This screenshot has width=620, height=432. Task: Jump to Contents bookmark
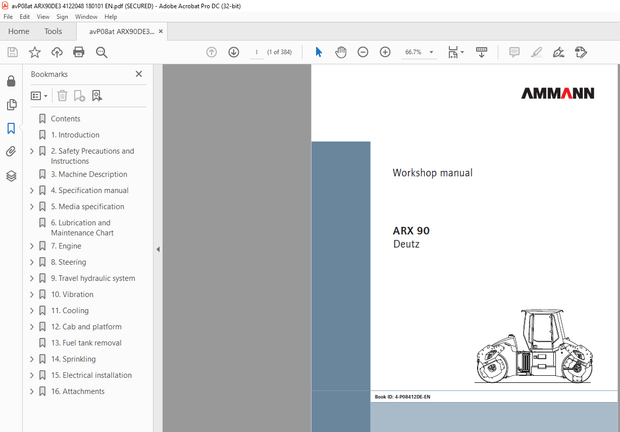pos(65,119)
